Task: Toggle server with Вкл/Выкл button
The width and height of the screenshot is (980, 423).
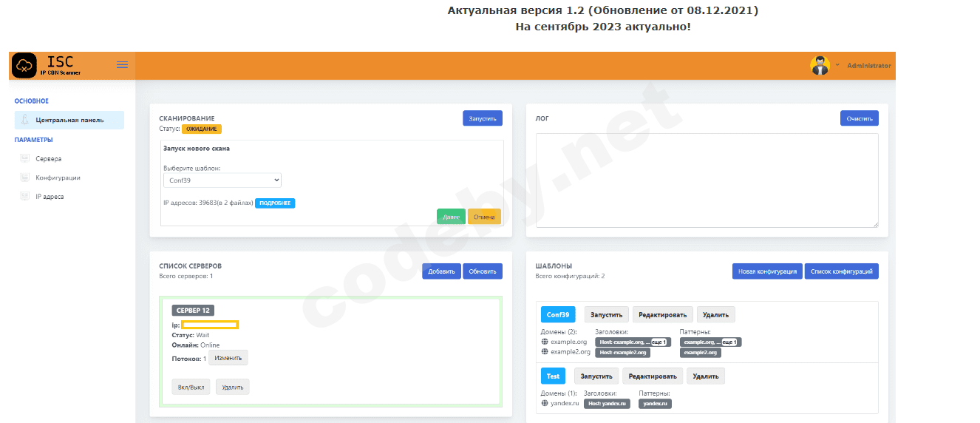Action: coord(191,387)
